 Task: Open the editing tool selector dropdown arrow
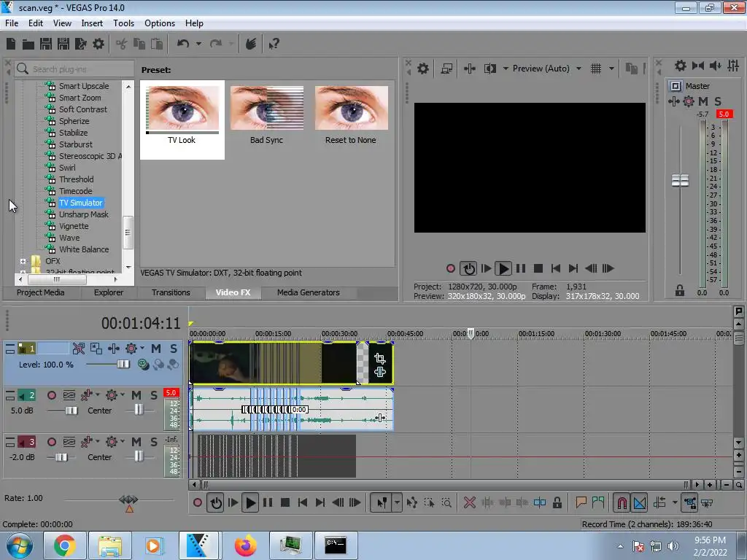[397, 502]
